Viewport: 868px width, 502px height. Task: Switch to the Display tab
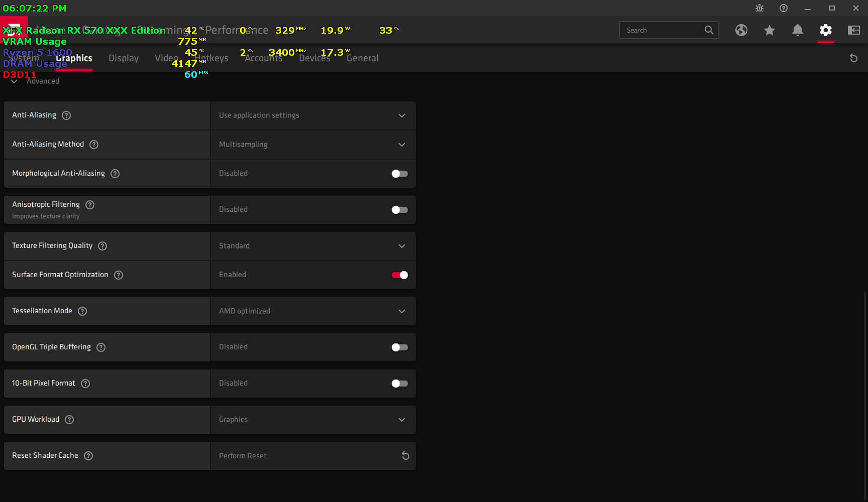(124, 58)
